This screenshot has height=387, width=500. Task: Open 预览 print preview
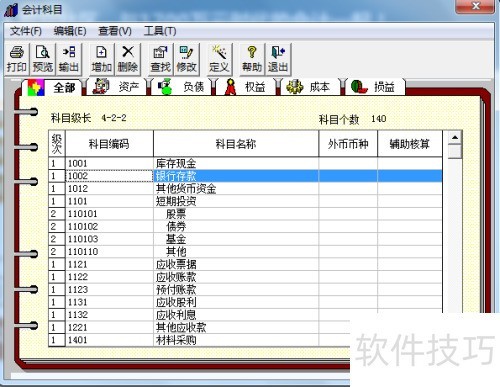[43, 59]
